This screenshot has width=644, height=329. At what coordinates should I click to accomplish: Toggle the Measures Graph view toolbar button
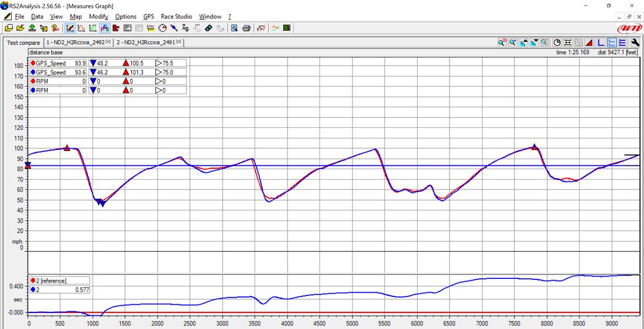point(71,28)
